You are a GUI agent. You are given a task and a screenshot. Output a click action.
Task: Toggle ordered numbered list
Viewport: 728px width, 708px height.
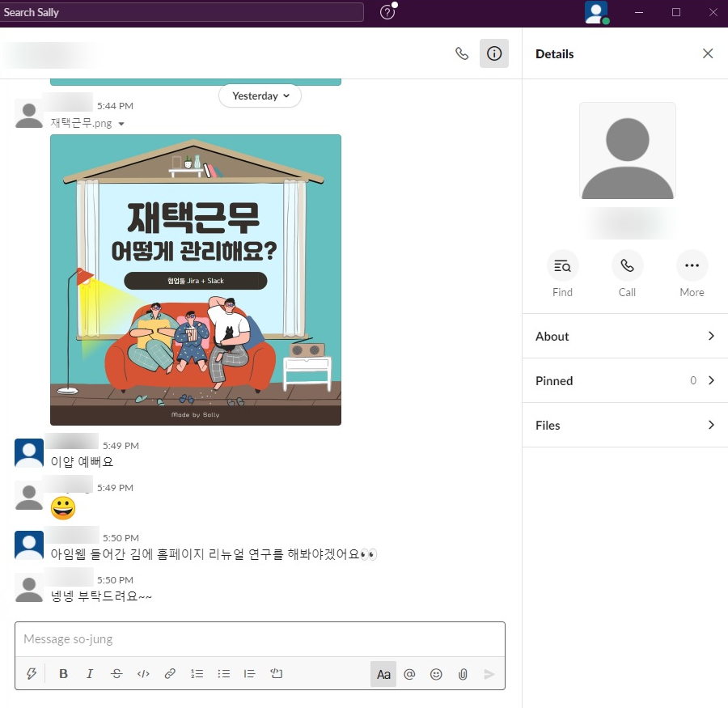pos(197,674)
